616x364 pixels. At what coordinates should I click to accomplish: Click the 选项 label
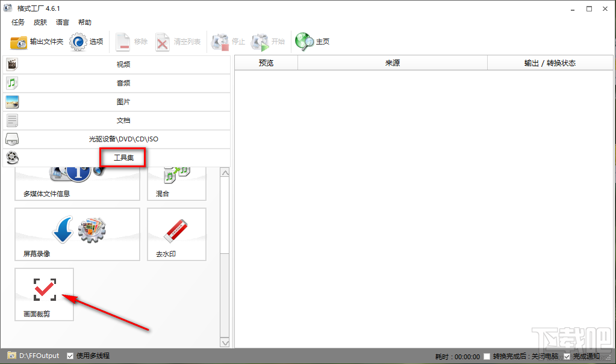click(96, 42)
